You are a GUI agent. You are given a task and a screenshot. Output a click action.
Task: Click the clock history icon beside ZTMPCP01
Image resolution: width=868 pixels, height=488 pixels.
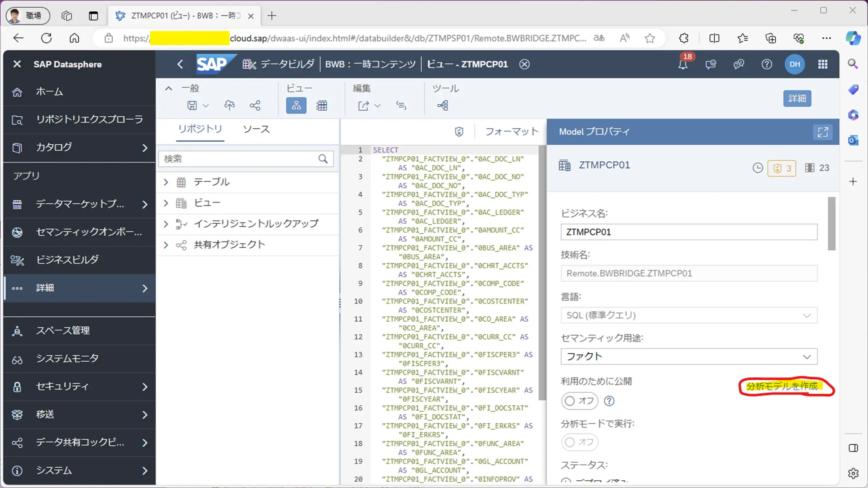(x=758, y=168)
